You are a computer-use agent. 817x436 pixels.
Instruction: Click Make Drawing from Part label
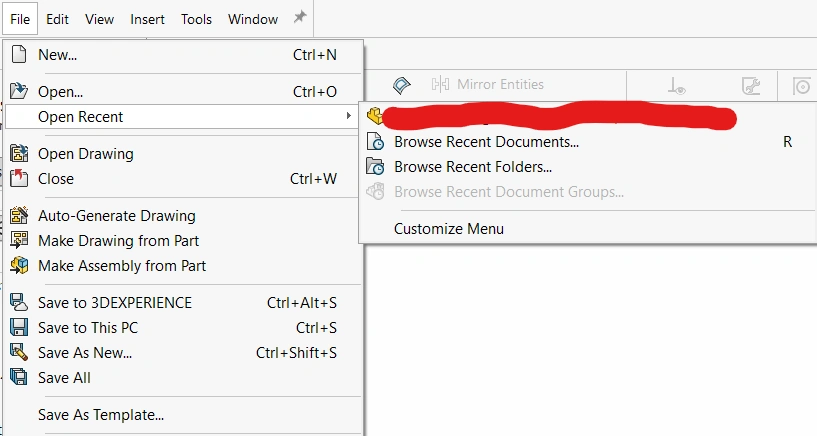118,241
